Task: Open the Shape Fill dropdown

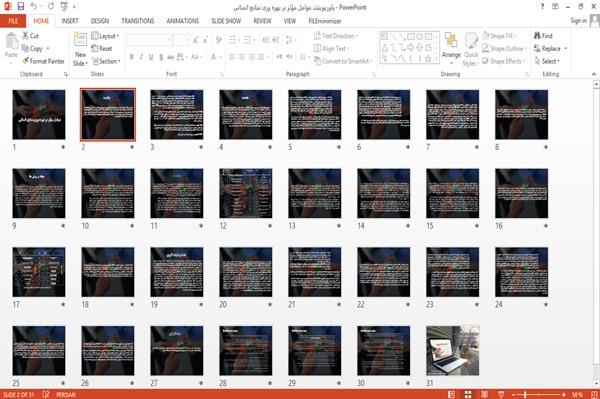Action: click(499, 36)
